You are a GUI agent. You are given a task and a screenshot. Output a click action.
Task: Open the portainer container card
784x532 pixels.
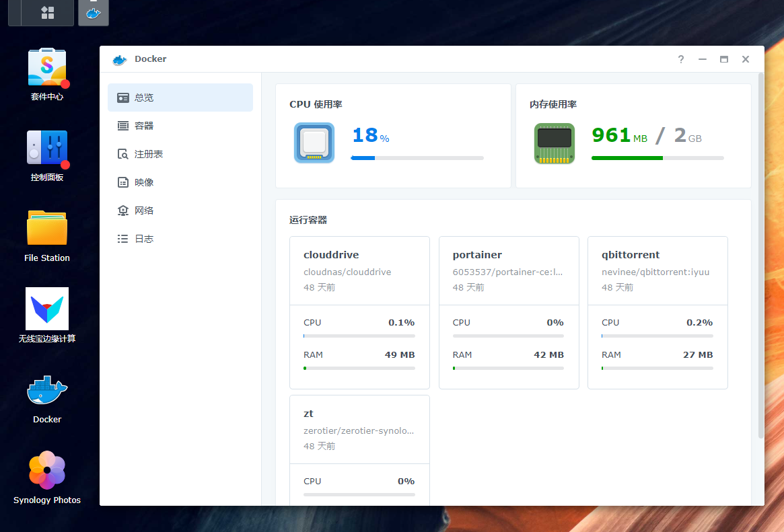click(509, 270)
